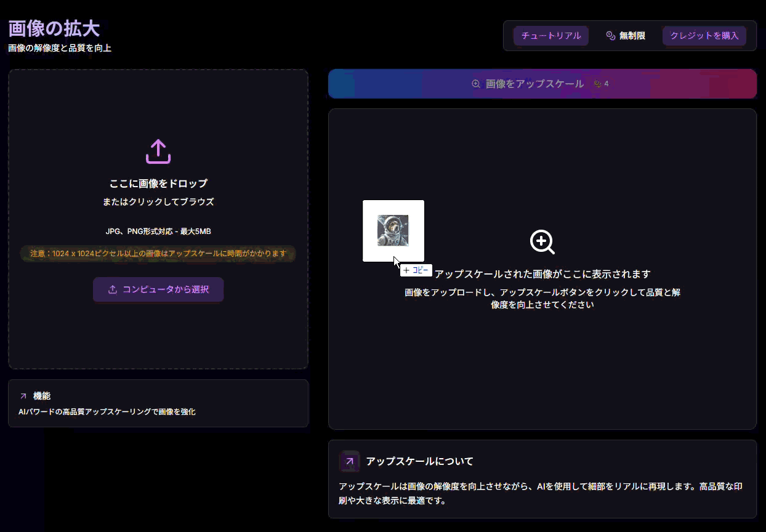The image size is (766, 532).
Task: Start upscaling with 画像をアップスケール
Action: click(534, 84)
